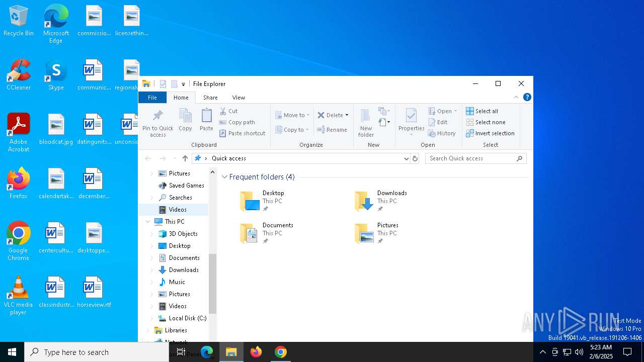Click the Rename ribbon button
This screenshot has height=362, width=644.
pos(332,130)
